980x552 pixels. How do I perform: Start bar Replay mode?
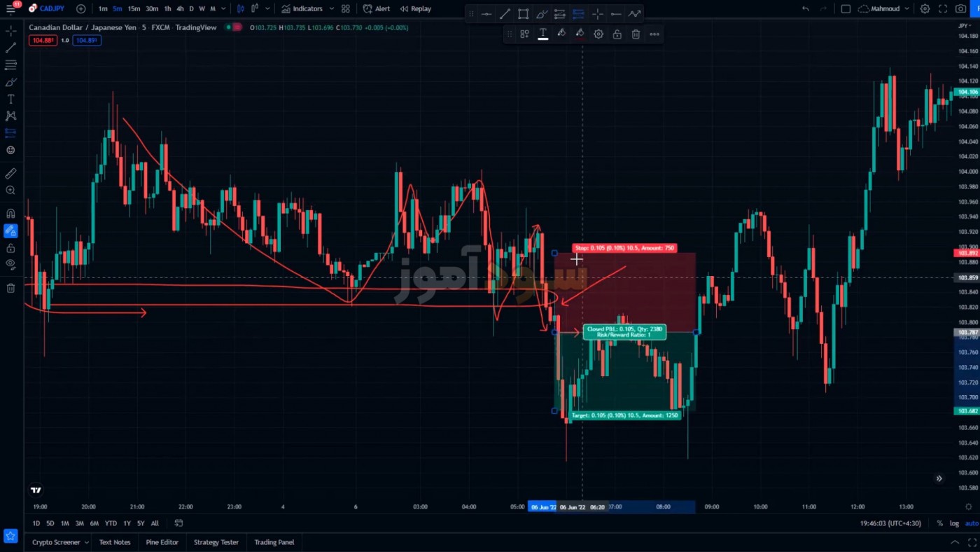pos(415,8)
